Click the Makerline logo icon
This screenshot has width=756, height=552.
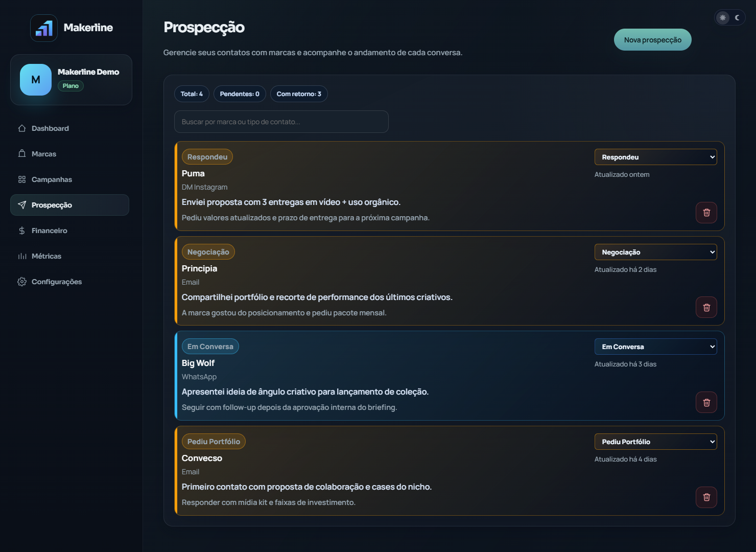[x=44, y=28]
